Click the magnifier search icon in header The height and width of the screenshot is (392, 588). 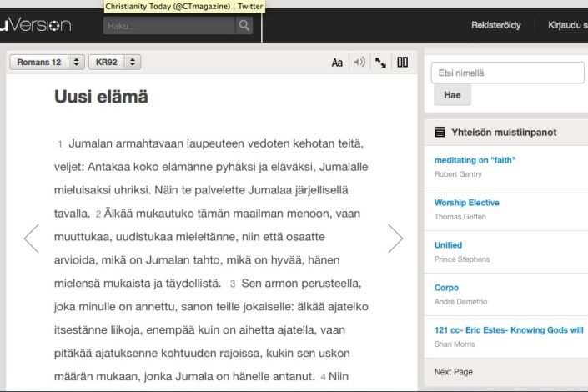click(x=244, y=26)
